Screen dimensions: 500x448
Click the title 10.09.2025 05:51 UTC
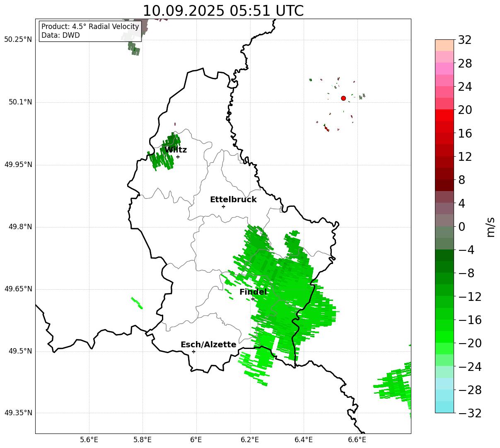[223, 11]
